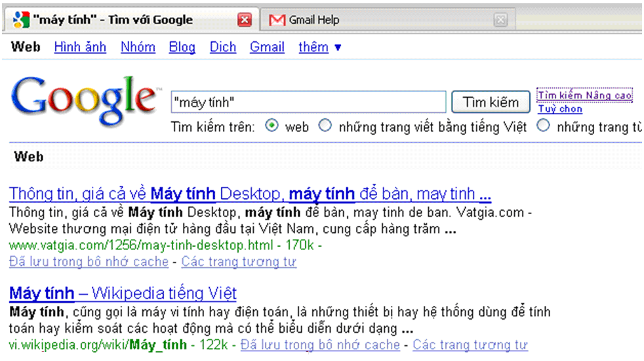
Task: Open Máy tính – Wikipedia tiếng Việt result
Action: point(123,293)
